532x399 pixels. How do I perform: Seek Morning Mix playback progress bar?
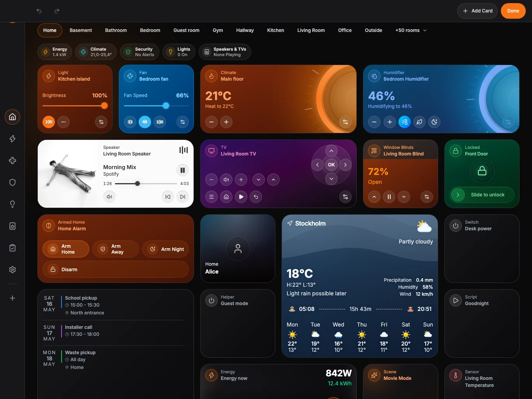click(146, 184)
